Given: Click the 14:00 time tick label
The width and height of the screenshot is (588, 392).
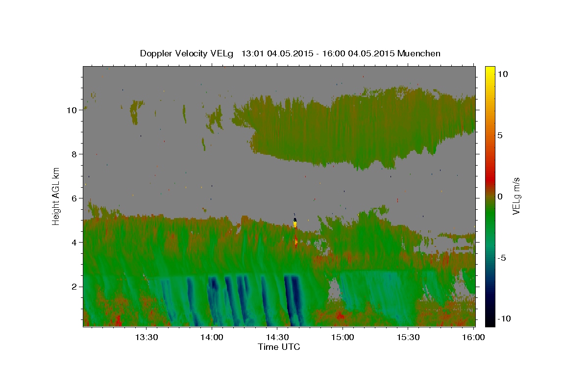Looking at the screenshot, I should click(212, 337).
